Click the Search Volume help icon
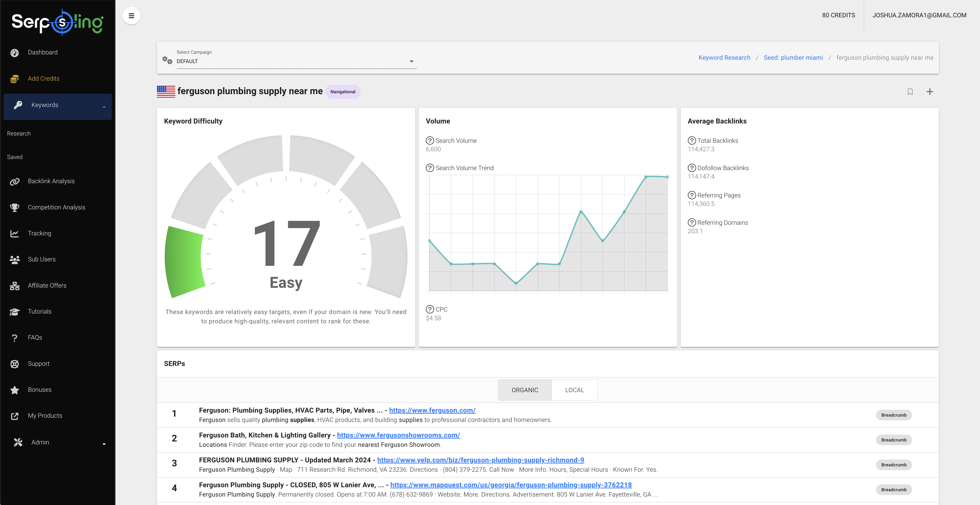The height and width of the screenshot is (505, 980). pos(430,140)
